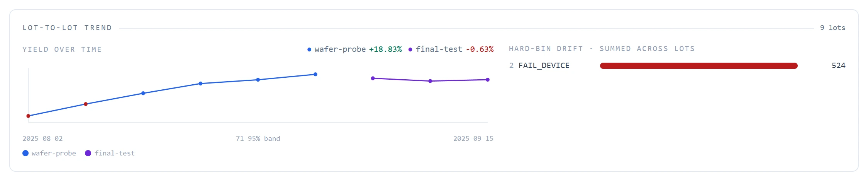Click the blue wafer-probe legend dot below chart
This screenshot has width=868, height=181.
[25, 153]
